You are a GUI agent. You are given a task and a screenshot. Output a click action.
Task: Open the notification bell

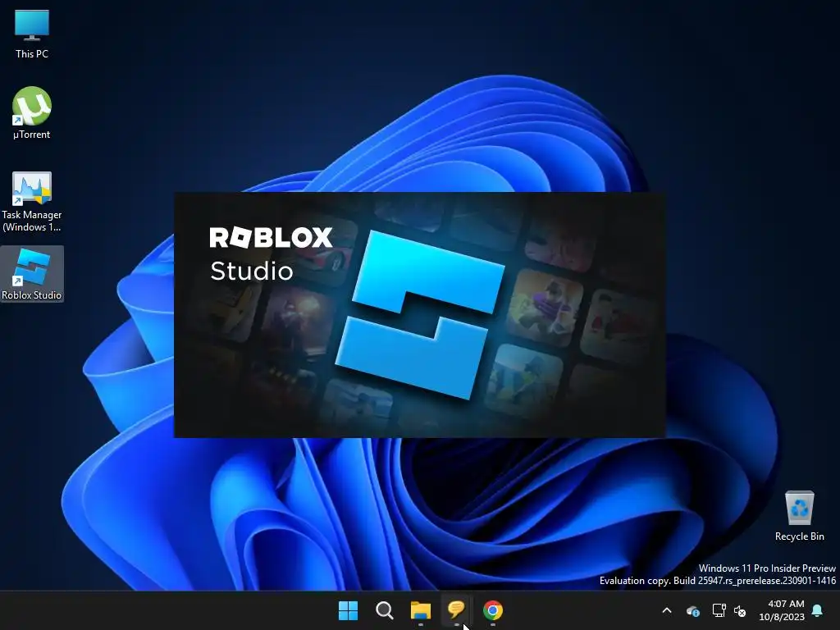point(818,610)
